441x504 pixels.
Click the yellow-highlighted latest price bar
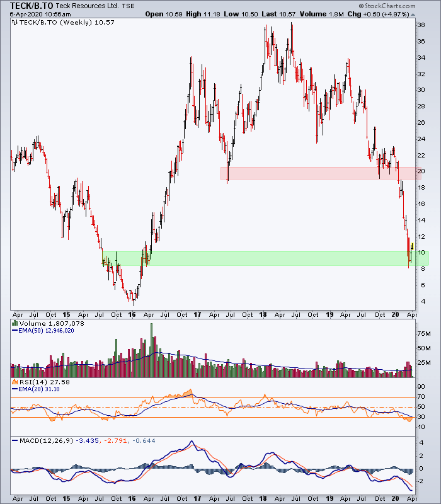(412, 246)
